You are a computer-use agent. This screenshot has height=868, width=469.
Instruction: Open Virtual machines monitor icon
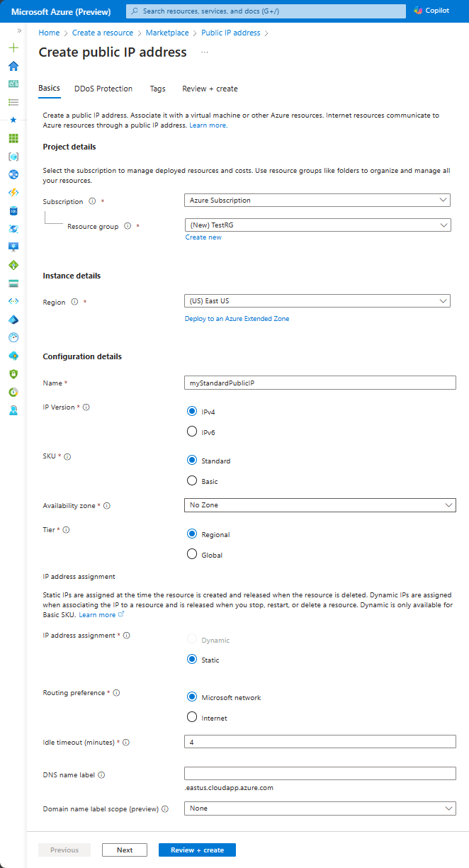click(x=13, y=247)
